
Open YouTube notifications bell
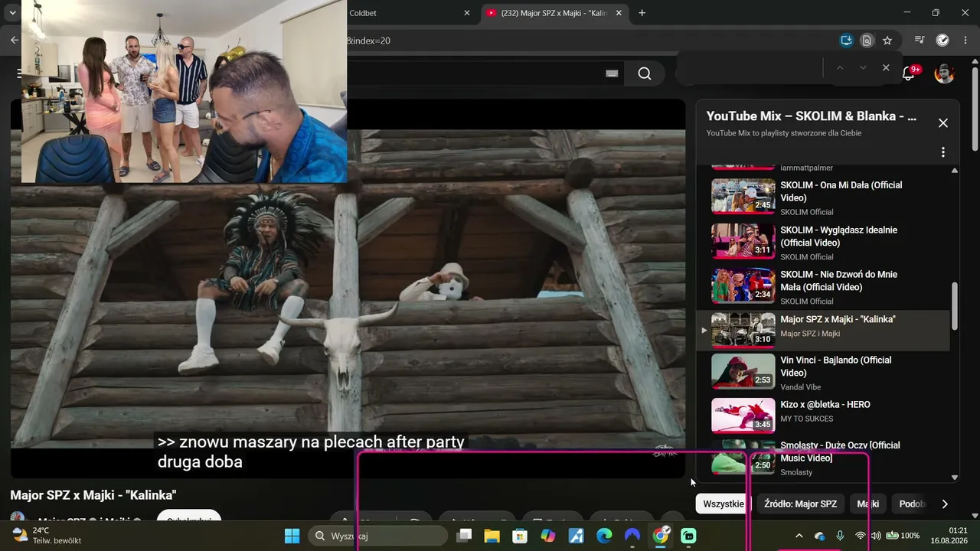coord(909,73)
